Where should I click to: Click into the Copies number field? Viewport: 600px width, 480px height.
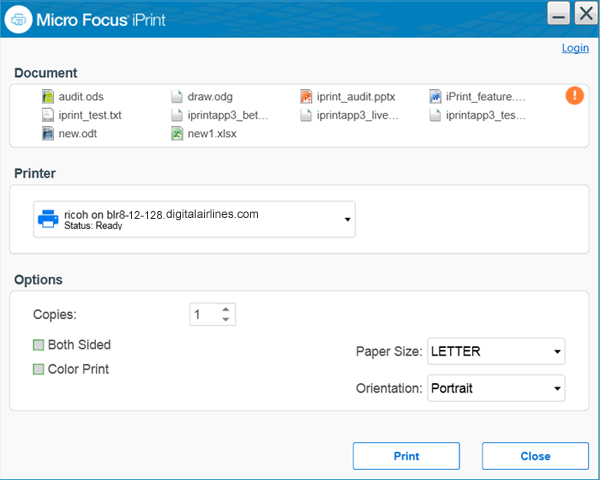click(204, 314)
